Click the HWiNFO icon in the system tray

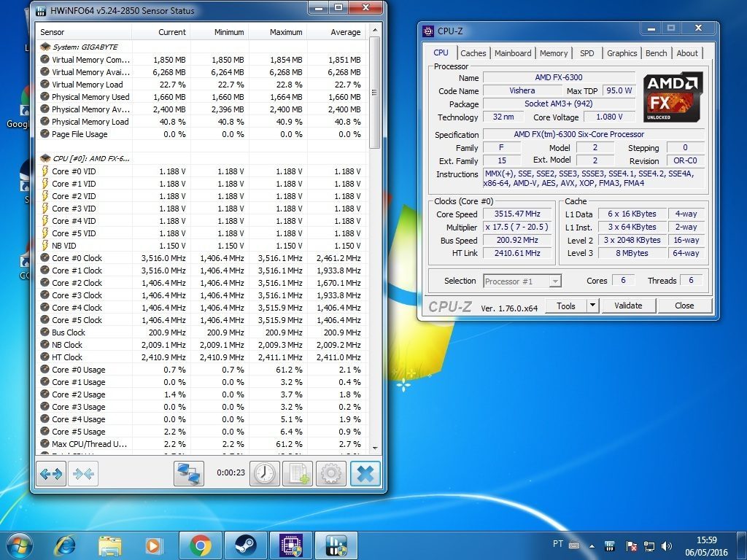[610, 546]
